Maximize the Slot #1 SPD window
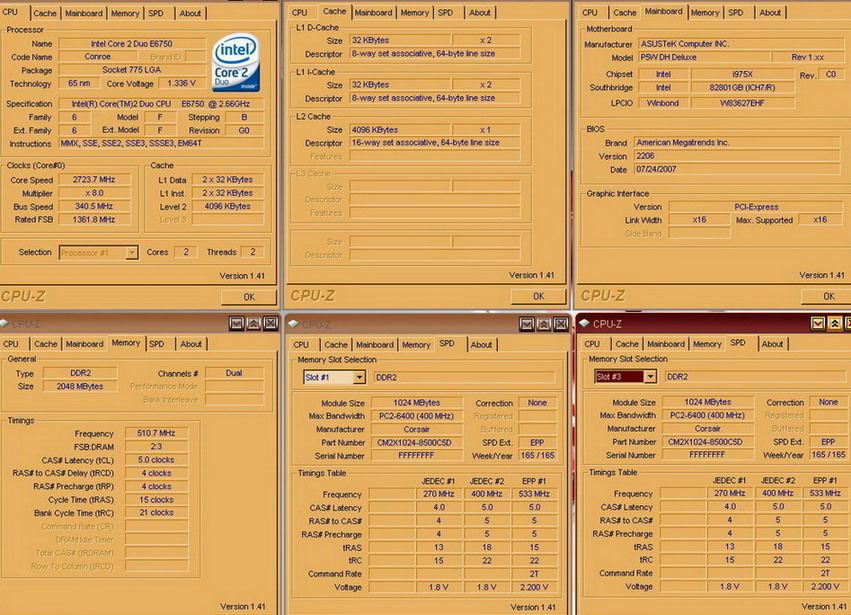Screen dimensions: 851x615 pyautogui.click(x=544, y=325)
